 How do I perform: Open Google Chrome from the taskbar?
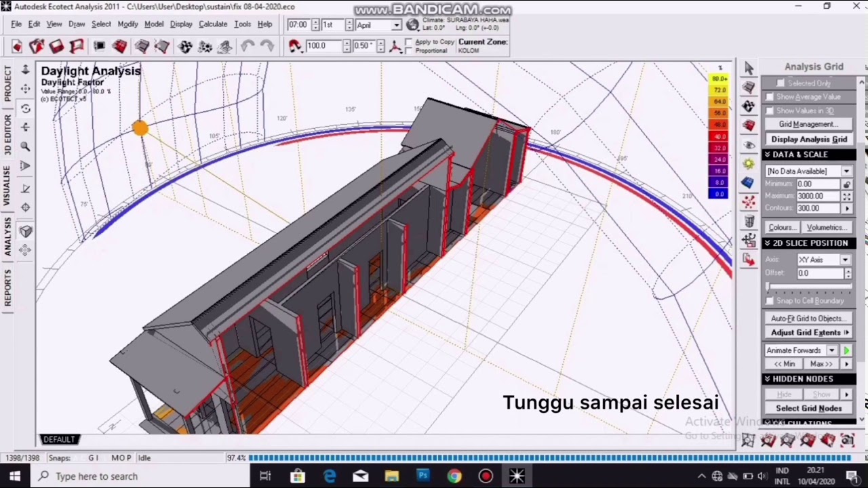454,476
